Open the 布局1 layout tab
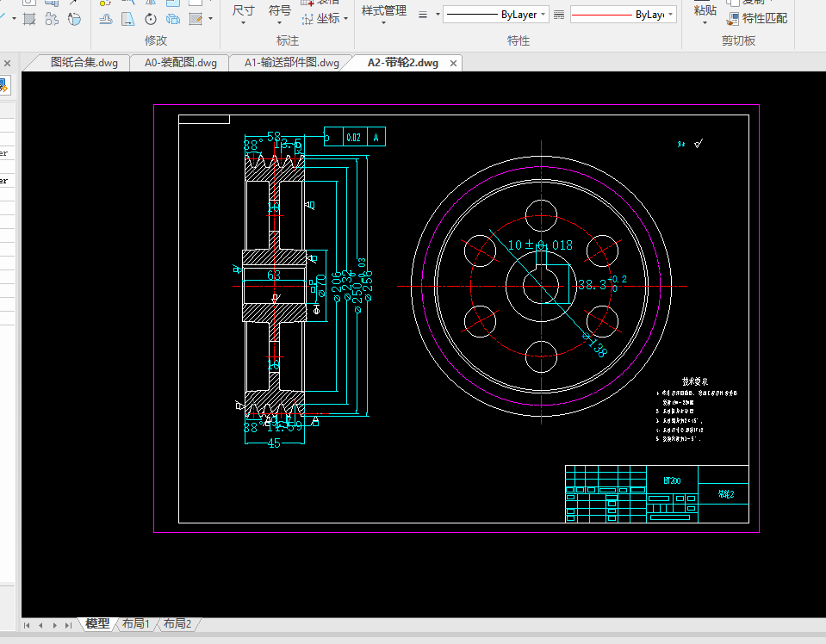826x644 pixels. point(135,624)
